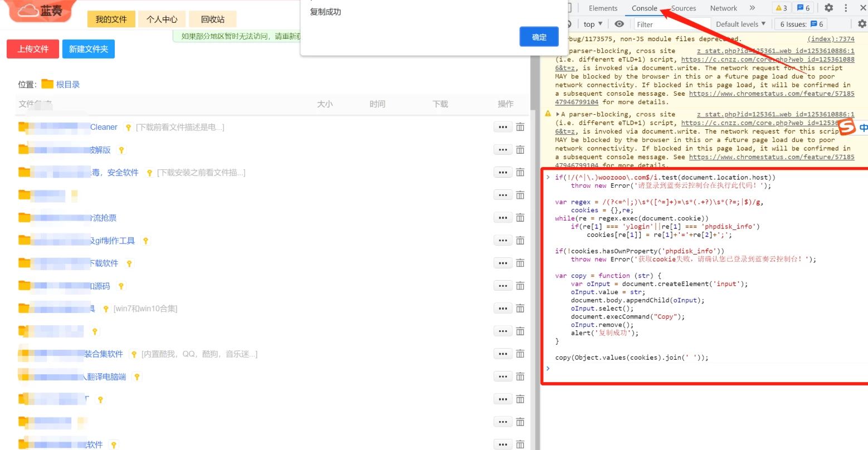The height and width of the screenshot is (450, 868).
Task: Click the trash icon in the 翻译电脑端 row
Action: click(520, 376)
